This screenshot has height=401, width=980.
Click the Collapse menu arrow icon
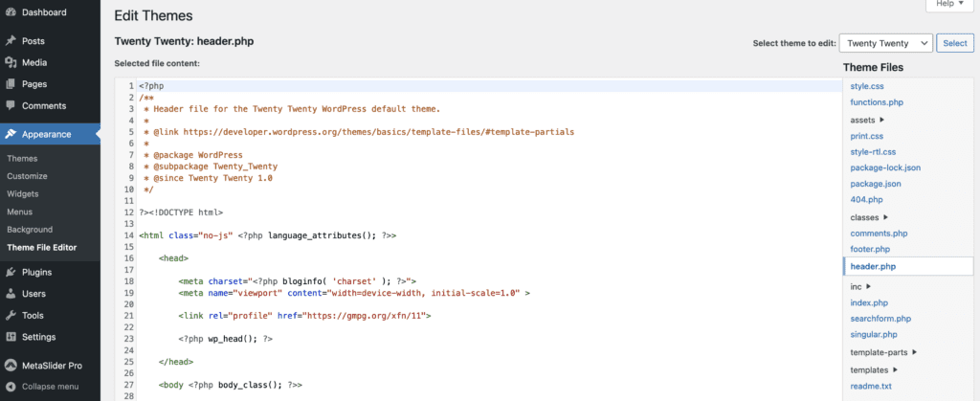(x=10, y=387)
